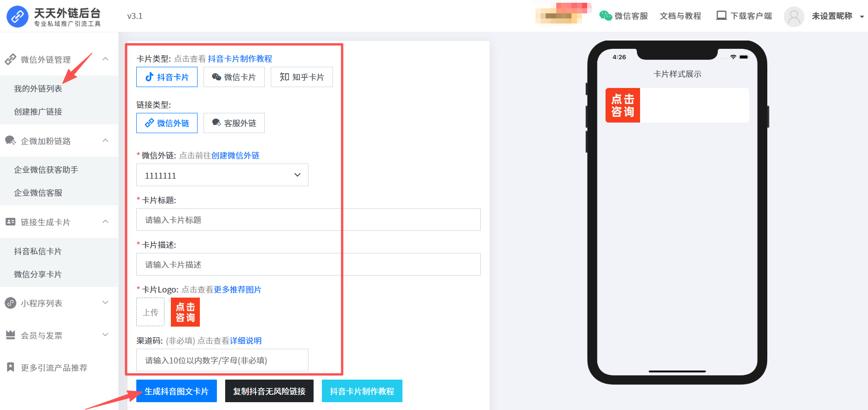The width and height of the screenshot is (868, 410).
Task: Click the 会员与发票 crown icon
Action: [x=10, y=335]
